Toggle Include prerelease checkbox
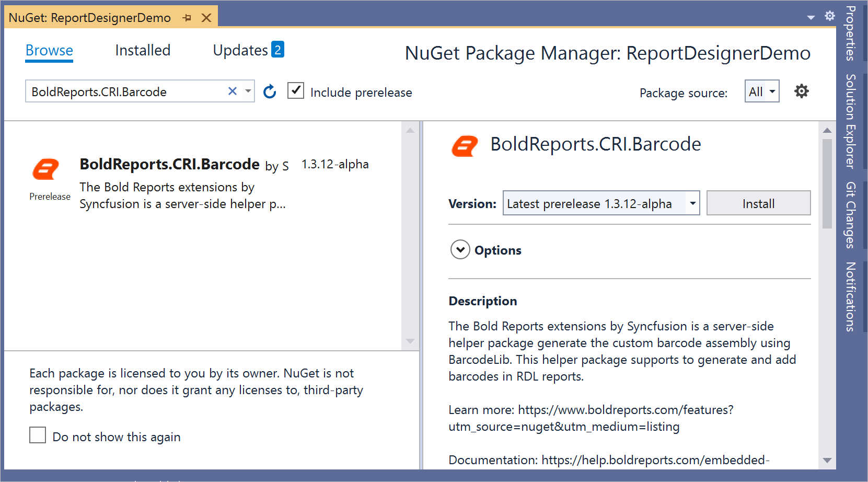The width and height of the screenshot is (868, 482). coord(296,90)
